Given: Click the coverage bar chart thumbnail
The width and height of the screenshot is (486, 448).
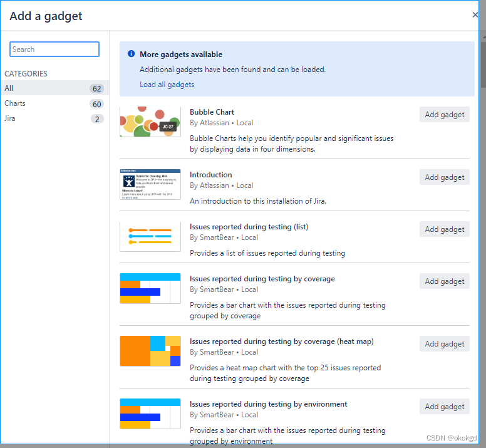Looking at the screenshot, I should (150, 288).
